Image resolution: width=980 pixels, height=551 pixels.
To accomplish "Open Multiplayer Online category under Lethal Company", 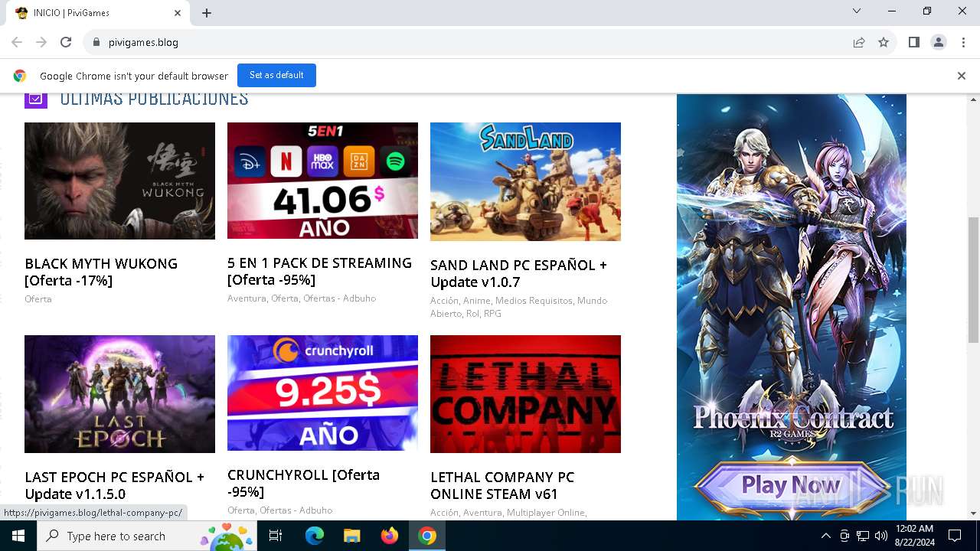I will pos(547,513).
